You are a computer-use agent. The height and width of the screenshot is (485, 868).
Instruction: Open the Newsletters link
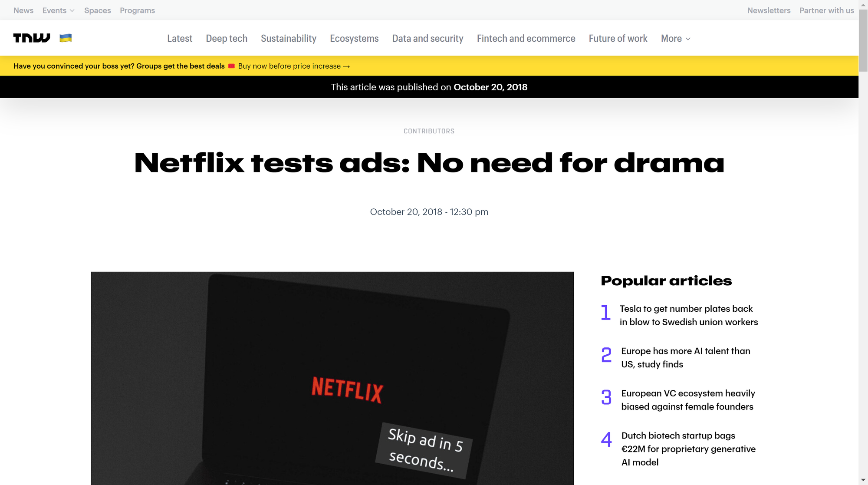(769, 10)
